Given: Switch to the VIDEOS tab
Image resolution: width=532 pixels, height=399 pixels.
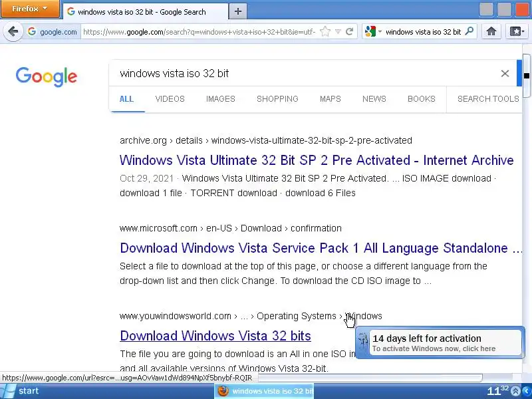Looking at the screenshot, I should tap(170, 99).
